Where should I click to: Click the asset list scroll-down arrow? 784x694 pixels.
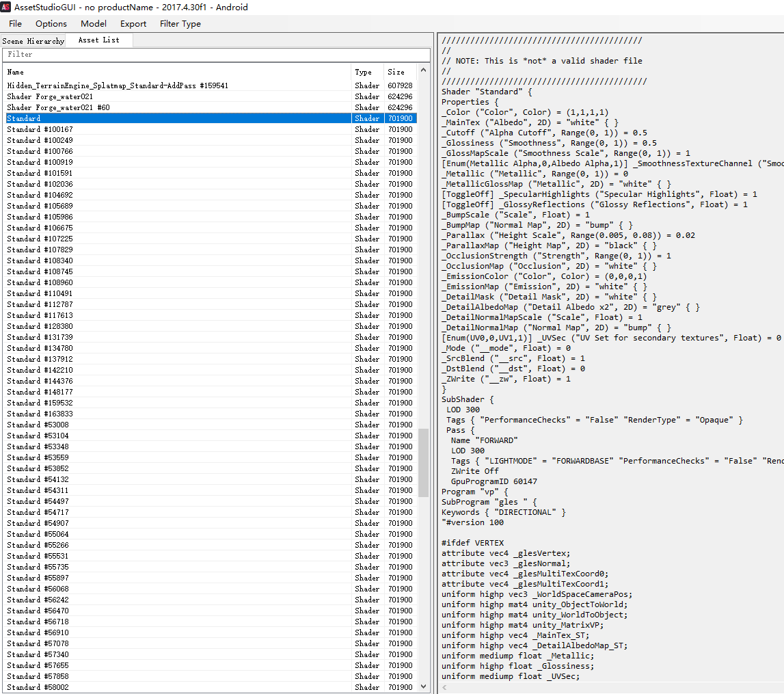(424, 686)
